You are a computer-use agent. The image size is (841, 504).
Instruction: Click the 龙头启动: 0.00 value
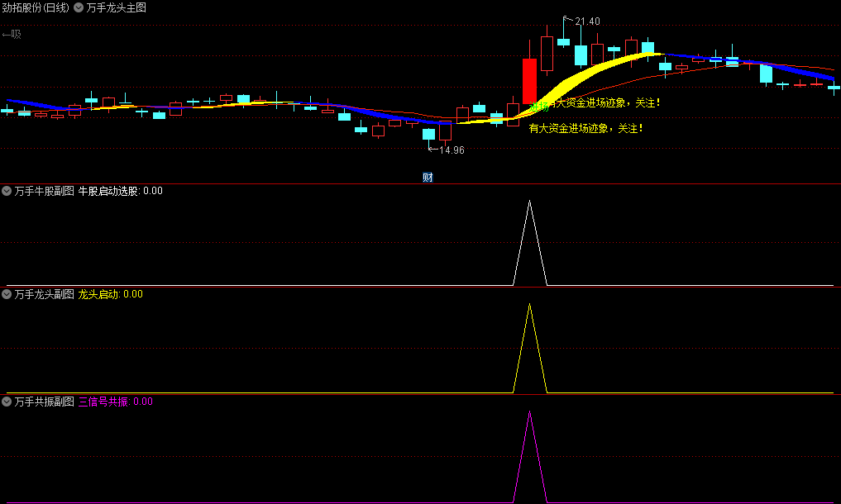111,294
